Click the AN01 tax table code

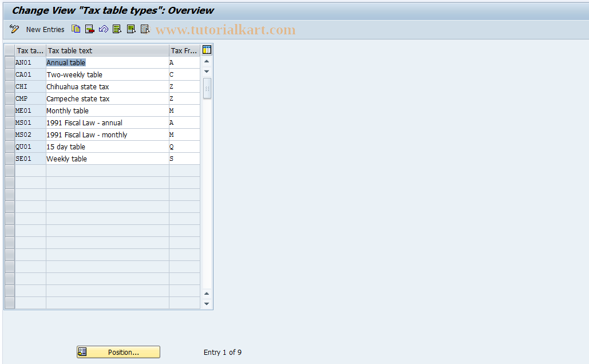pos(30,62)
